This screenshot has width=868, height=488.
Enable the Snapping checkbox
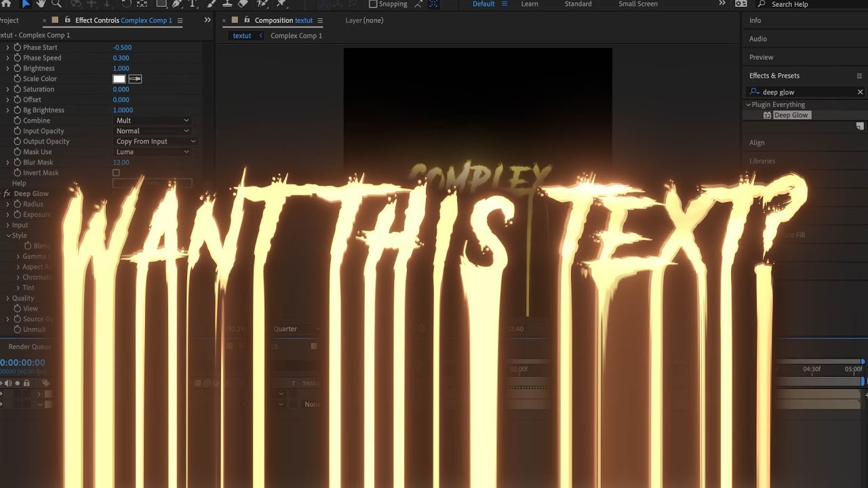(373, 4)
